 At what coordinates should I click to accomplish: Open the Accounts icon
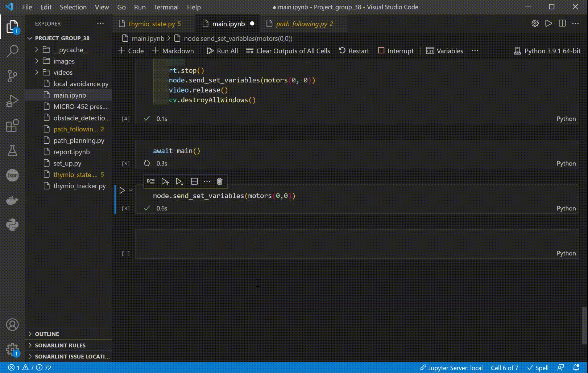(x=12, y=325)
